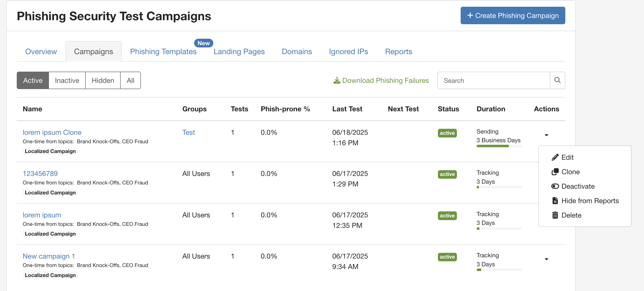Open the Phishing Templates tab
The image size is (644, 291).
pyautogui.click(x=163, y=52)
